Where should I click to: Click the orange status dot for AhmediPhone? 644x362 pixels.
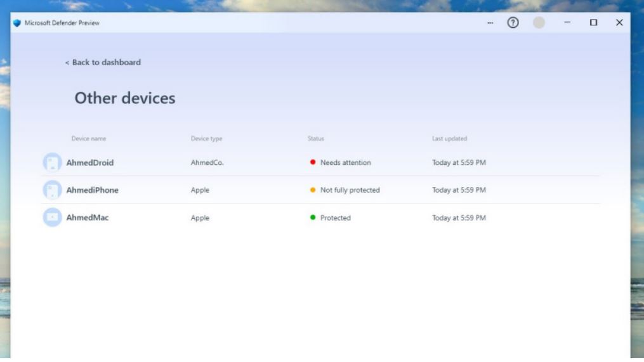[x=313, y=190]
